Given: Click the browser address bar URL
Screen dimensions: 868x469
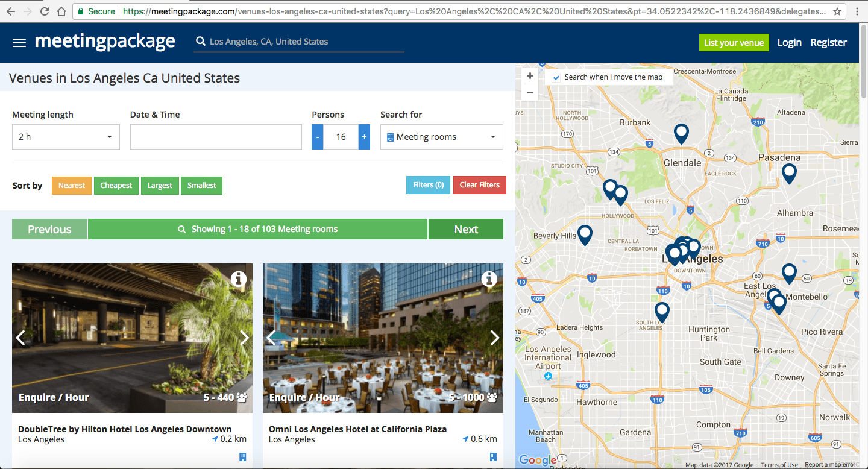Looking at the screenshot, I should 473,11.
